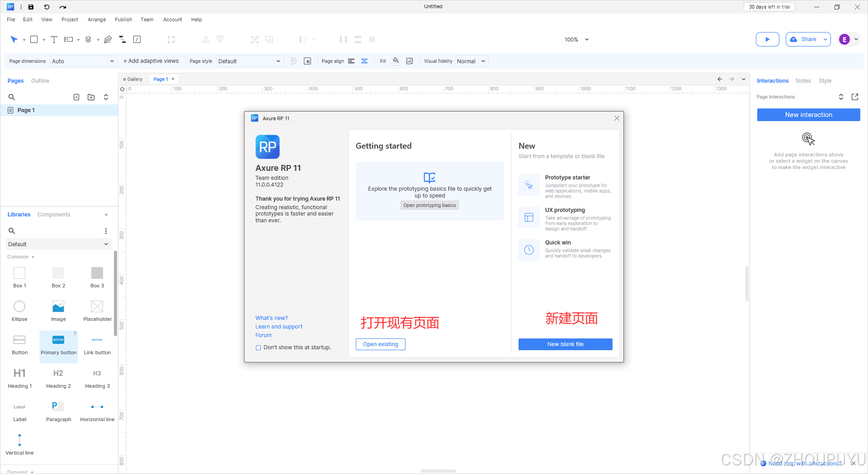The height and width of the screenshot is (474, 868).
Task: Open the Arrange menu
Action: point(97,19)
